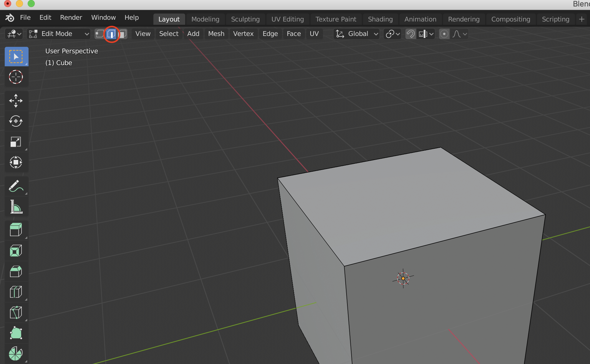Select the Knife tool
Screen dimensions: 590x364
(x=16, y=313)
